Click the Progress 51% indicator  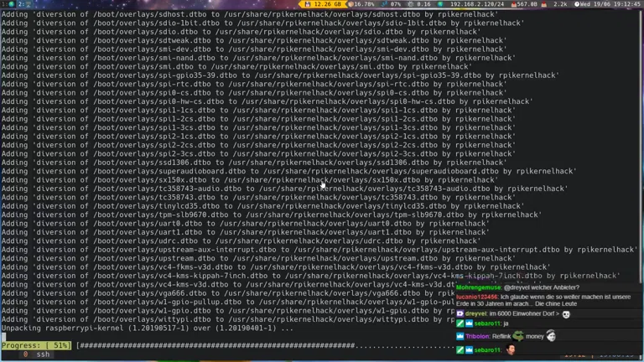tap(36, 345)
